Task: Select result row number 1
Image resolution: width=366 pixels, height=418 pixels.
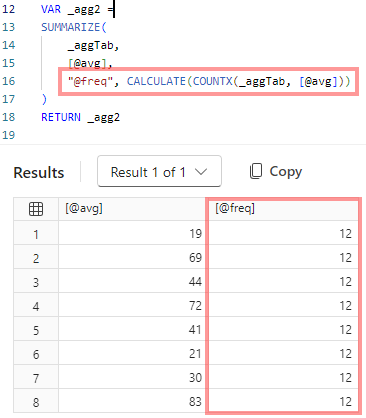Action: coord(36,233)
